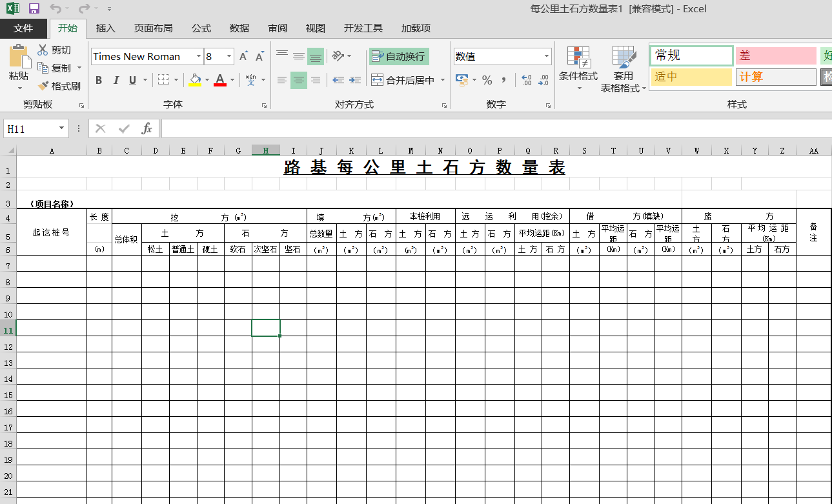832x504 pixels.
Task: Open Format as Table (套用表格格式)
Action: 624,69
